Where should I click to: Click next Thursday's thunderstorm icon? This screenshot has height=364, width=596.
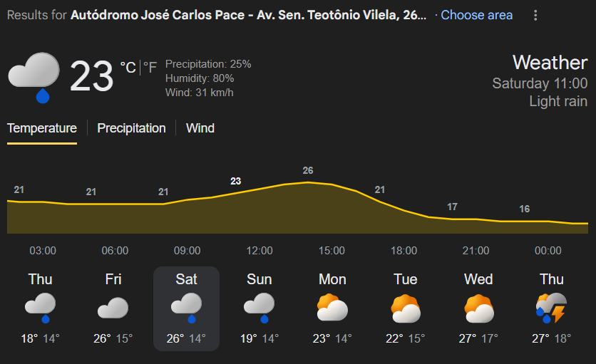(x=551, y=308)
